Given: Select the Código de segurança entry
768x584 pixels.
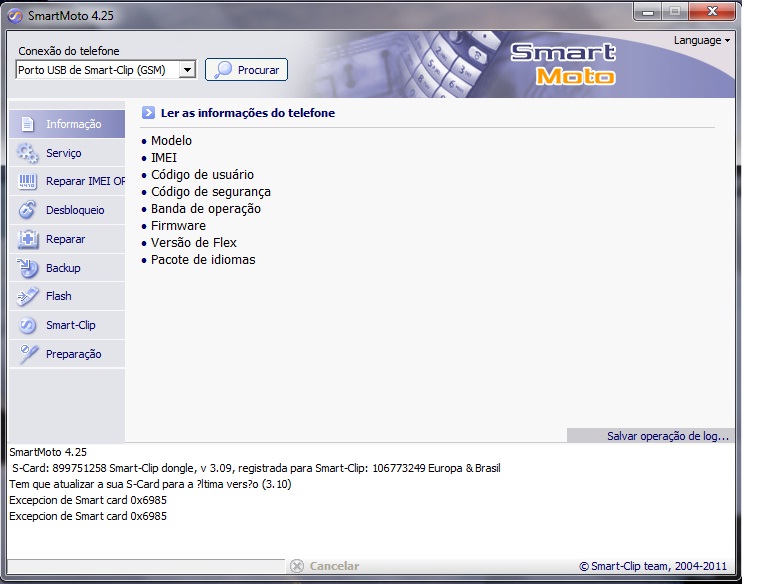Looking at the screenshot, I should tap(211, 192).
